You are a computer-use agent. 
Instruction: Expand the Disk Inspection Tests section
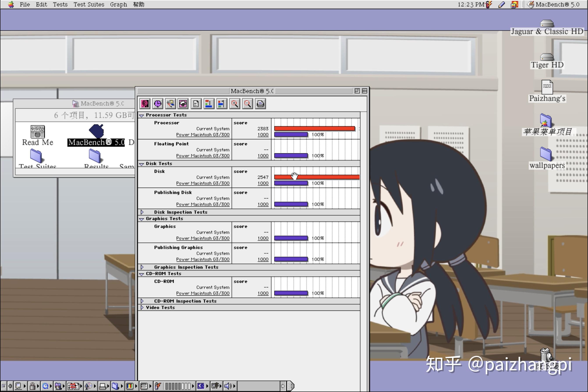(x=142, y=212)
